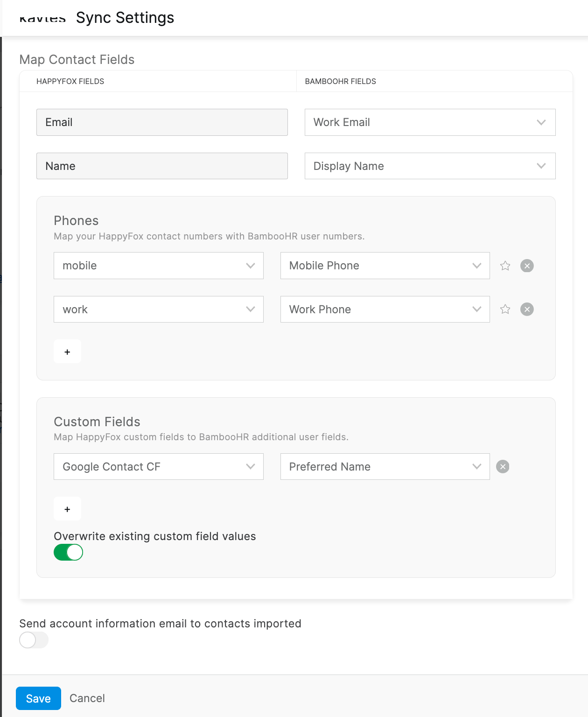The image size is (588, 717).
Task: Open the Mobile Phone BambooHR dropdown
Action: point(385,266)
